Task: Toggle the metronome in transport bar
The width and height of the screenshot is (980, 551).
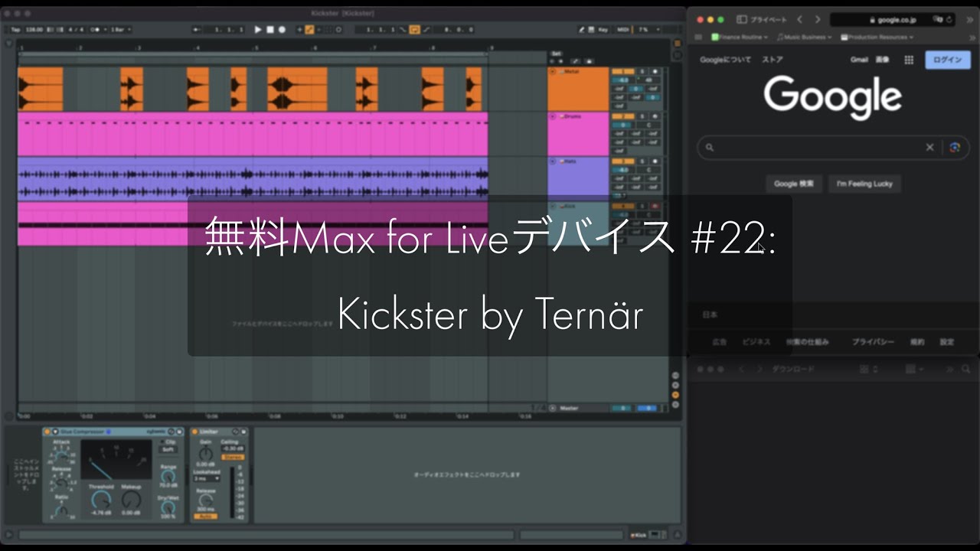Action: click(93, 29)
